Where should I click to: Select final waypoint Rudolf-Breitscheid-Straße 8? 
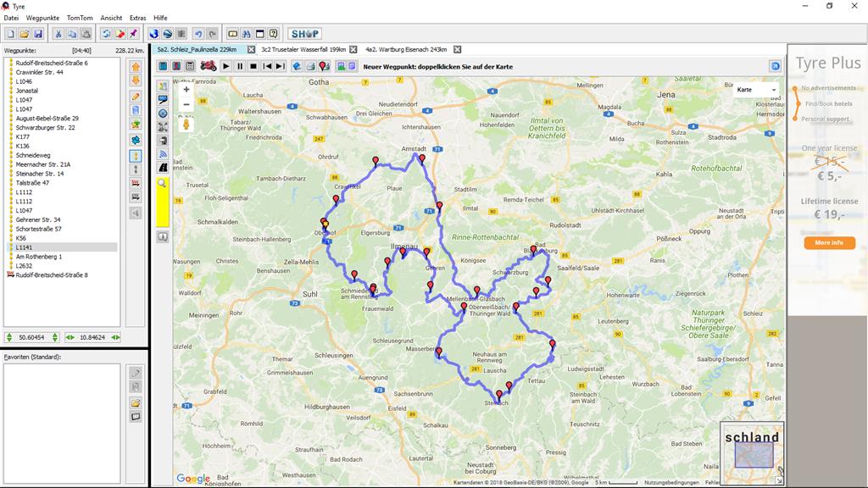(52, 275)
